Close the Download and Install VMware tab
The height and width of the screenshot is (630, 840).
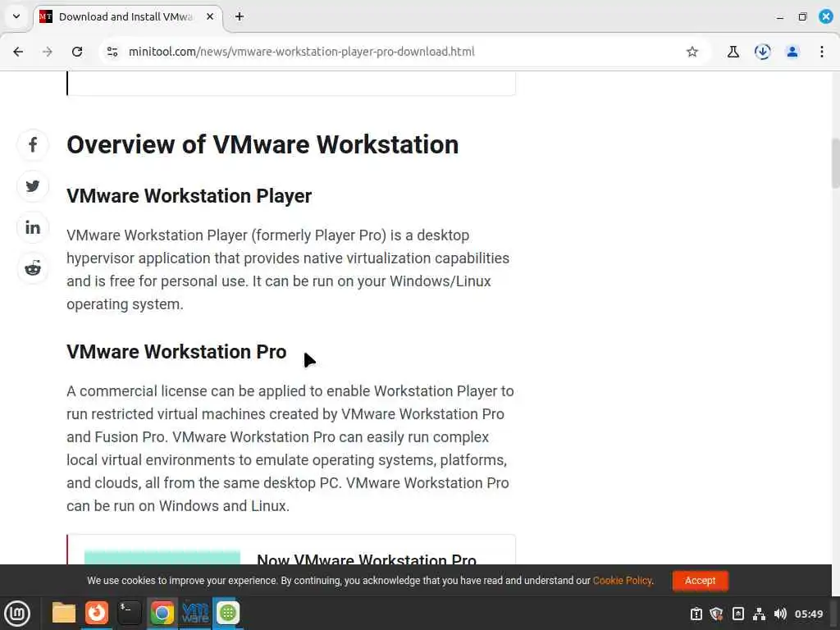point(211,16)
